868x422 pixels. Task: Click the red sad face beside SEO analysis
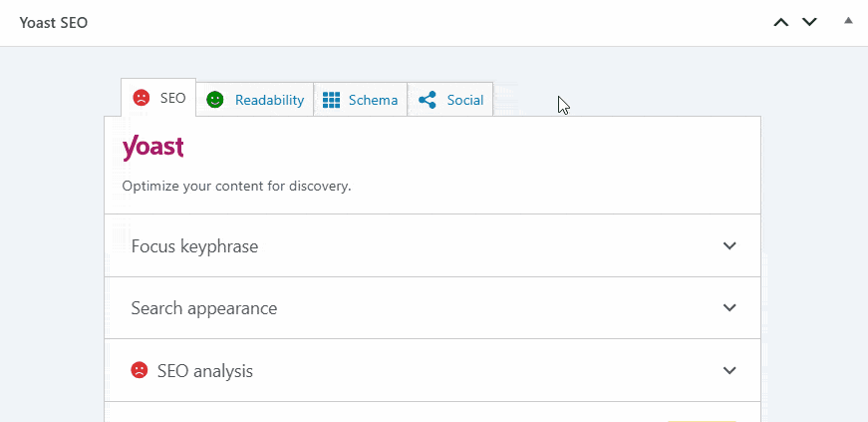(x=139, y=370)
